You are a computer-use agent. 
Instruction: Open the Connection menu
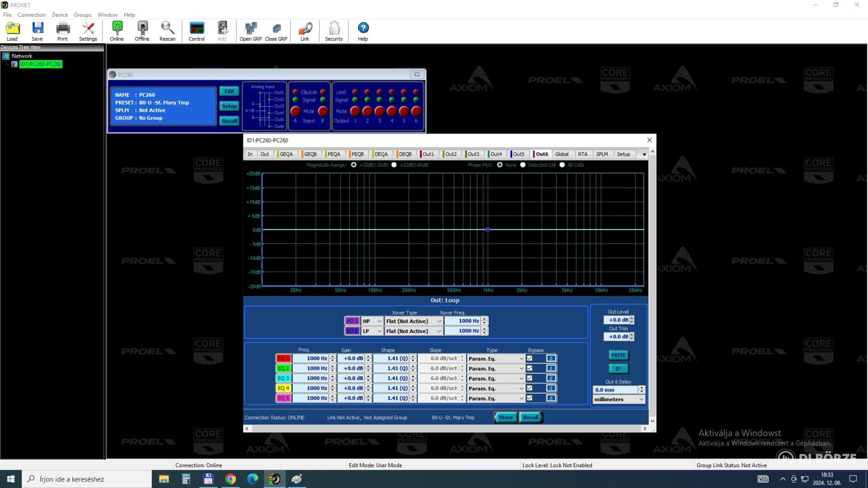(31, 15)
